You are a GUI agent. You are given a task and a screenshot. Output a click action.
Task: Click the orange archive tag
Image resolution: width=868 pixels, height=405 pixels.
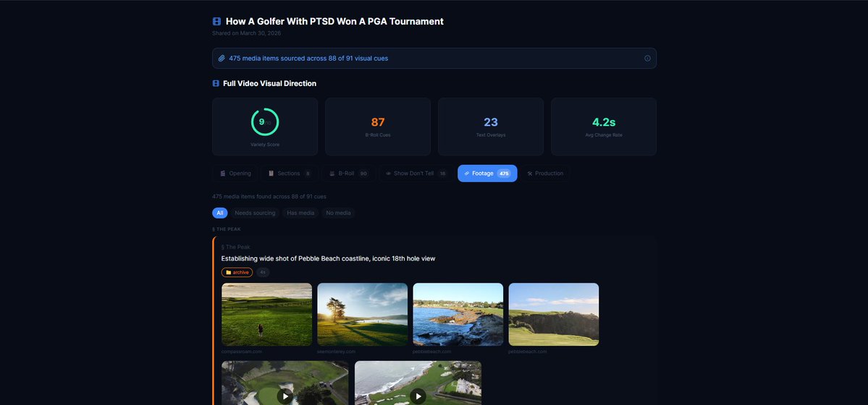coord(237,272)
